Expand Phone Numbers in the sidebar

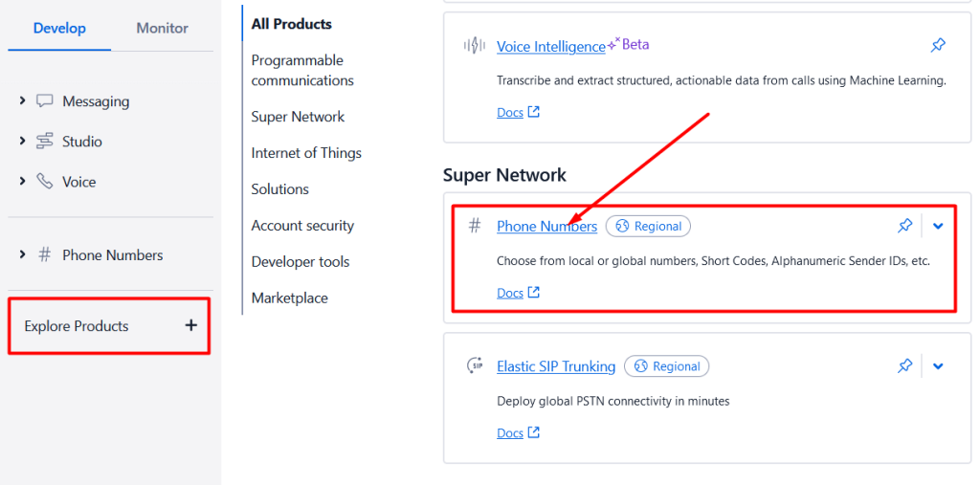click(x=23, y=254)
